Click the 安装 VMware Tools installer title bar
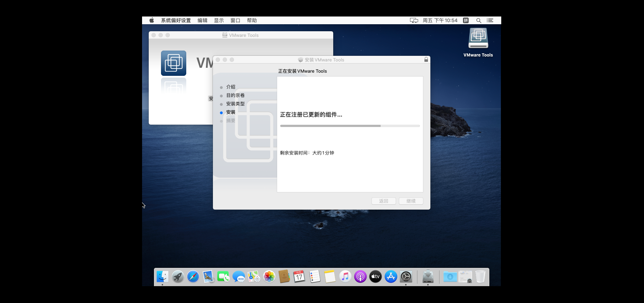 click(321, 60)
